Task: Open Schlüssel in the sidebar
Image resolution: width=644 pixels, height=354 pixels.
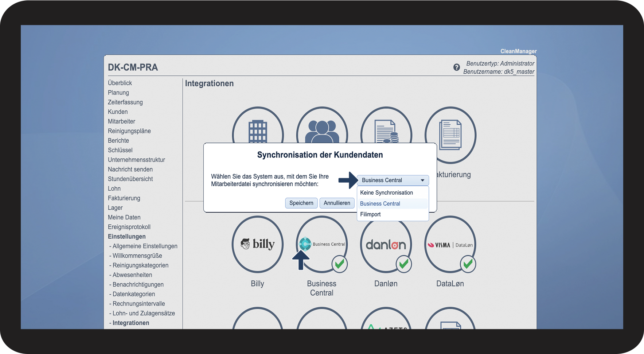Action: [120, 150]
